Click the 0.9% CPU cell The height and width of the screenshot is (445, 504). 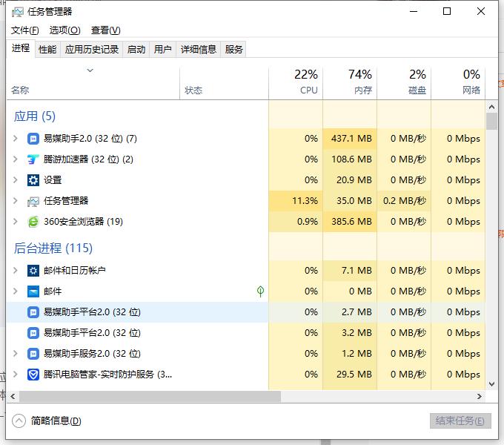[x=296, y=222]
